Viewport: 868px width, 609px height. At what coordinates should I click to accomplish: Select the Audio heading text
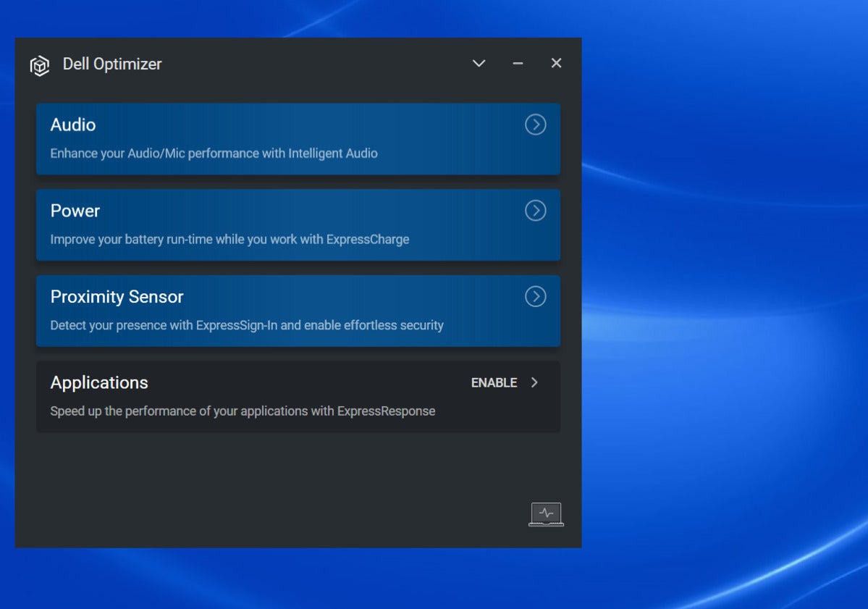(x=73, y=125)
